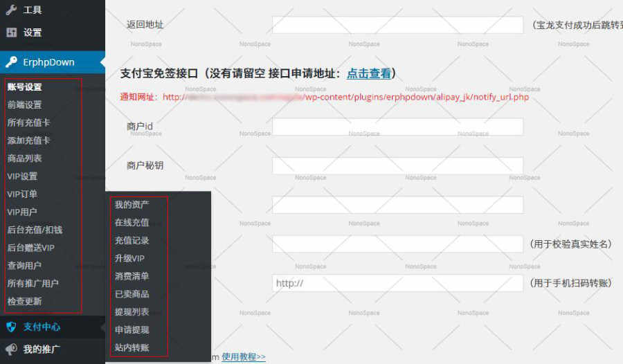View VIP订单 list
Screen dimensions: 623x364
(22, 194)
